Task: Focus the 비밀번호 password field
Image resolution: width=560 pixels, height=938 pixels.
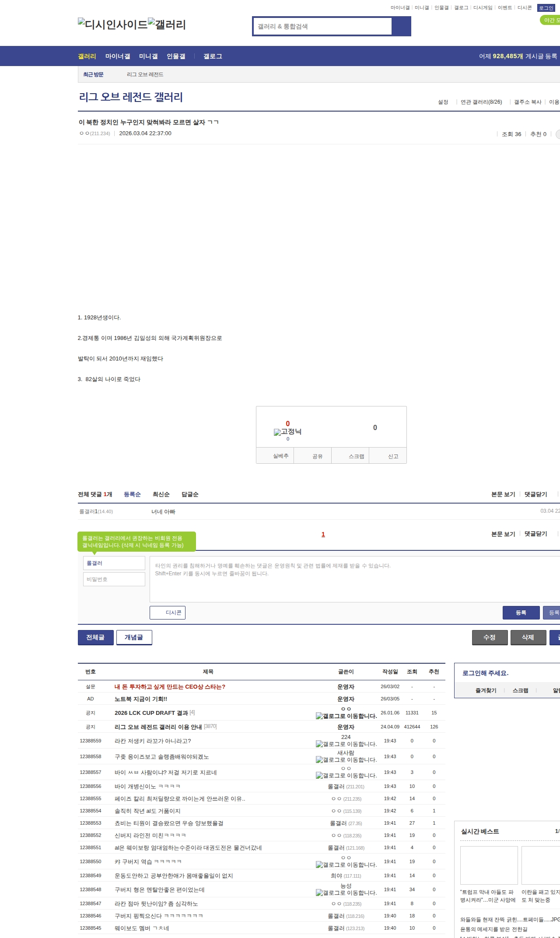Action: [114, 579]
